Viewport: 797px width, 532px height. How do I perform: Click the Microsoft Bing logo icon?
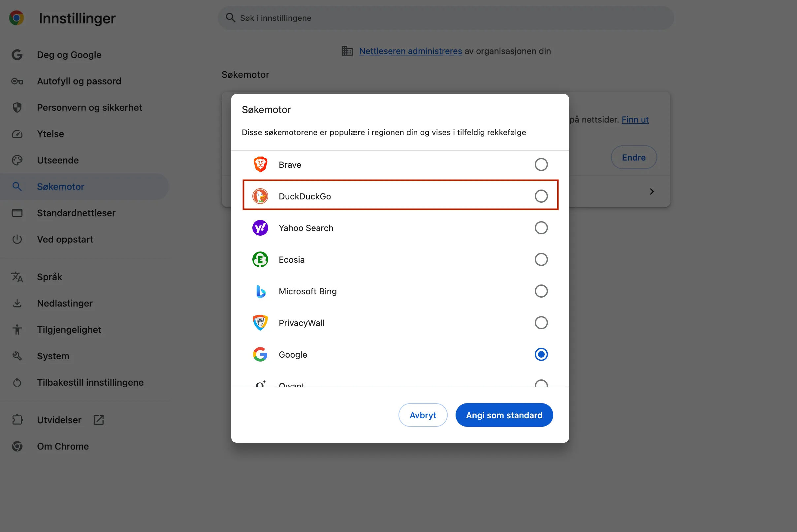point(260,291)
